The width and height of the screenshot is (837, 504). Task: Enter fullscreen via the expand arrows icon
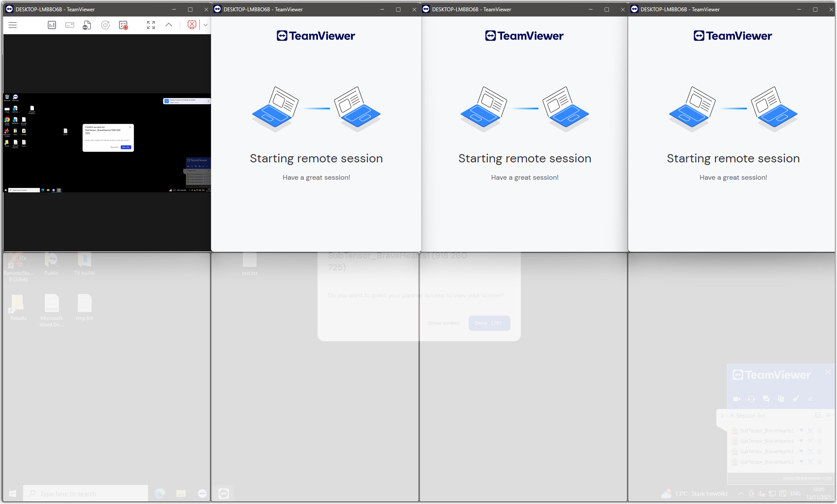[x=151, y=25]
